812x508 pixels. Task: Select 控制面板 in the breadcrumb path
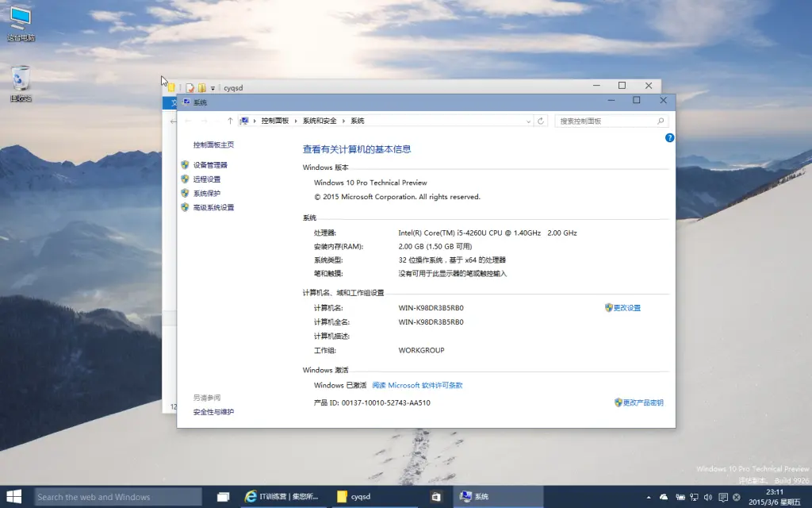pos(274,121)
